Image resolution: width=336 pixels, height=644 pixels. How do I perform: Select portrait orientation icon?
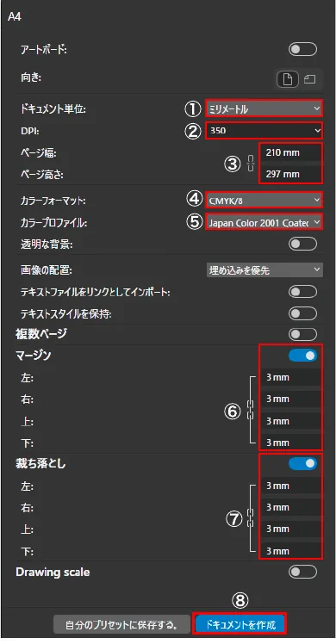click(288, 79)
